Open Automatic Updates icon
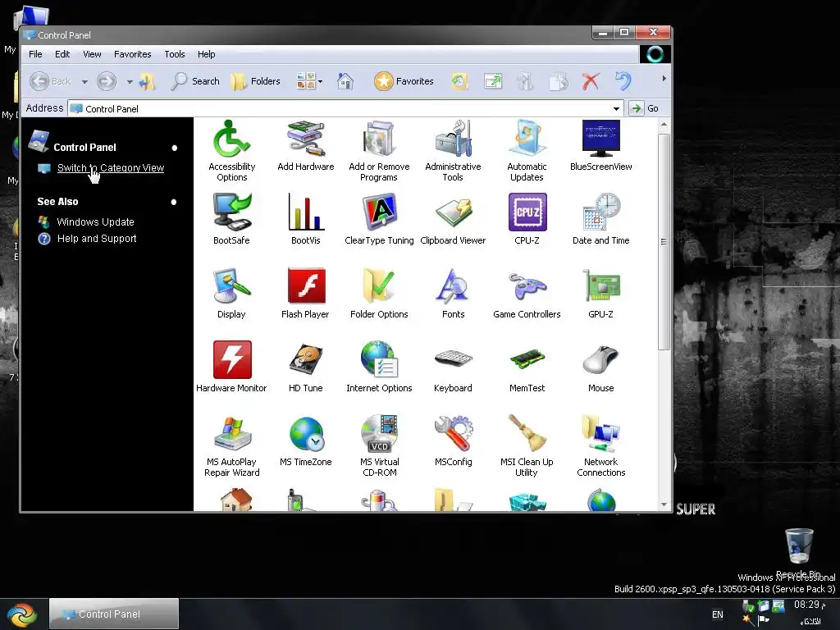Screen dimensions: 840x630 (x=527, y=151)
